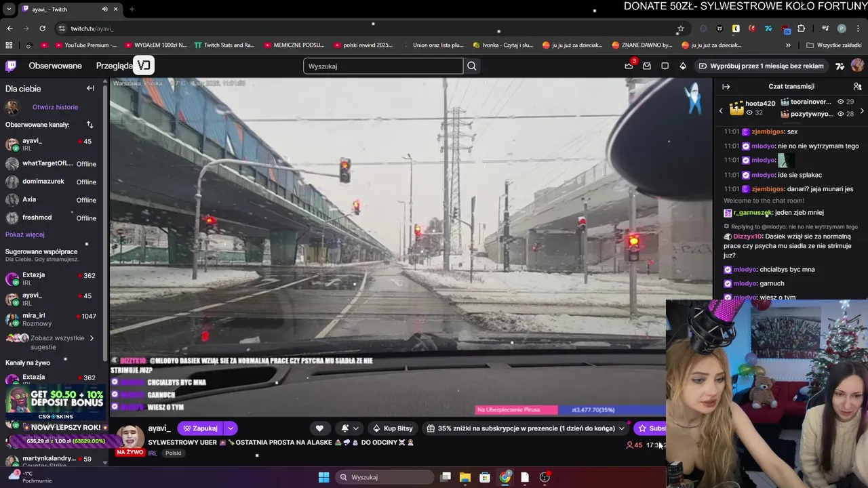Image resolution: width=868 pixels, height=488 pixels.
Task: Click the Polski language tag
Action: tap(174, 453)
